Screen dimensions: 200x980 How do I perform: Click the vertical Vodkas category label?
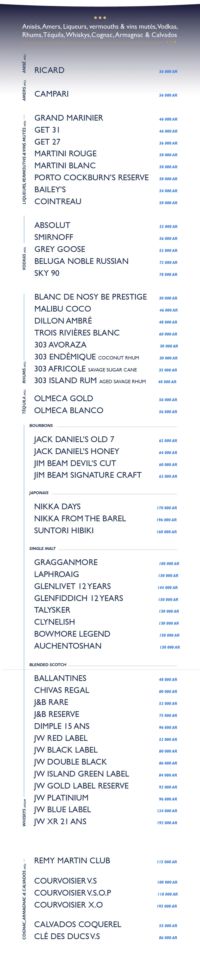click(24, 259)
